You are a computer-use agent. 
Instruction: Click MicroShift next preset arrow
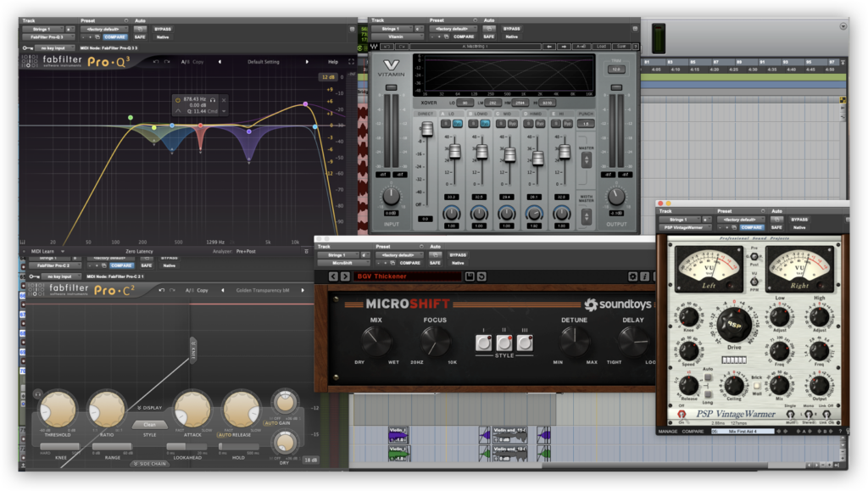(x=345, y=276)
